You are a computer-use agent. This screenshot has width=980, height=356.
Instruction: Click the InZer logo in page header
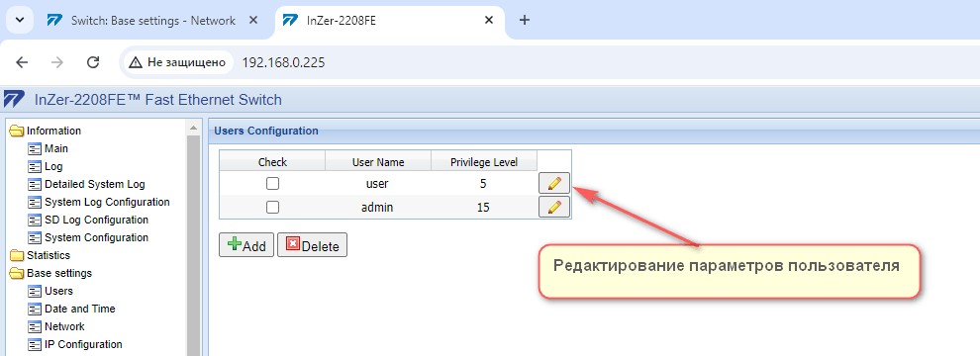point(14,99)
